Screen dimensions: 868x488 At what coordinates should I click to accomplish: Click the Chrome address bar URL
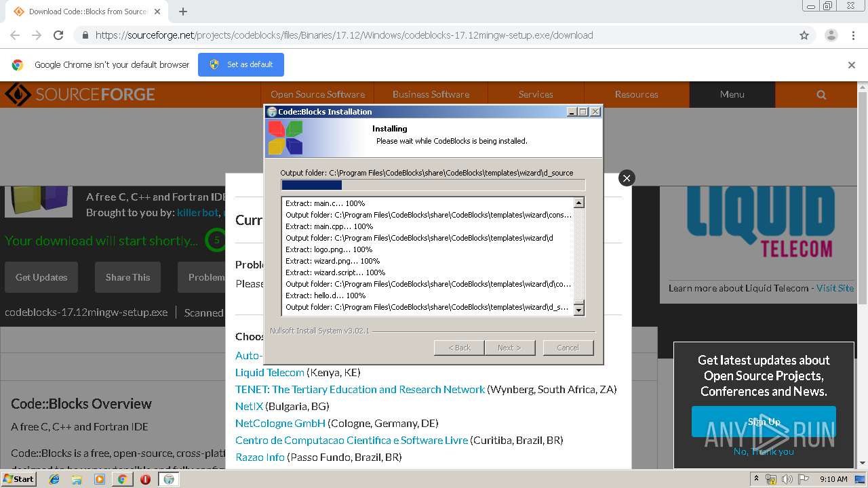coord(344,35)
